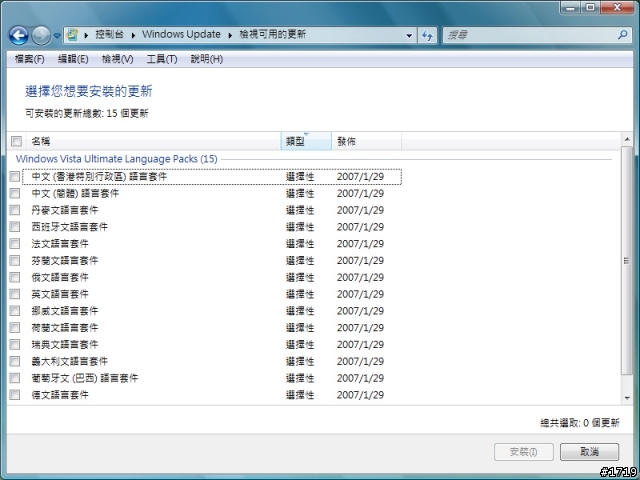Screen dimensions: 640x480
Task: Open recent pages dropdown beside Forward button
Action: (57, 36)
